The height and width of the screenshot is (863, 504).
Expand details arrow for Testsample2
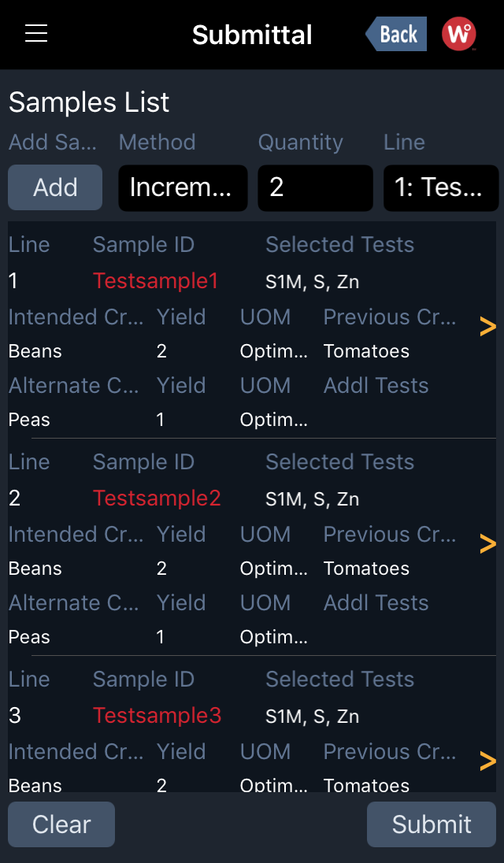click(487, 543)
